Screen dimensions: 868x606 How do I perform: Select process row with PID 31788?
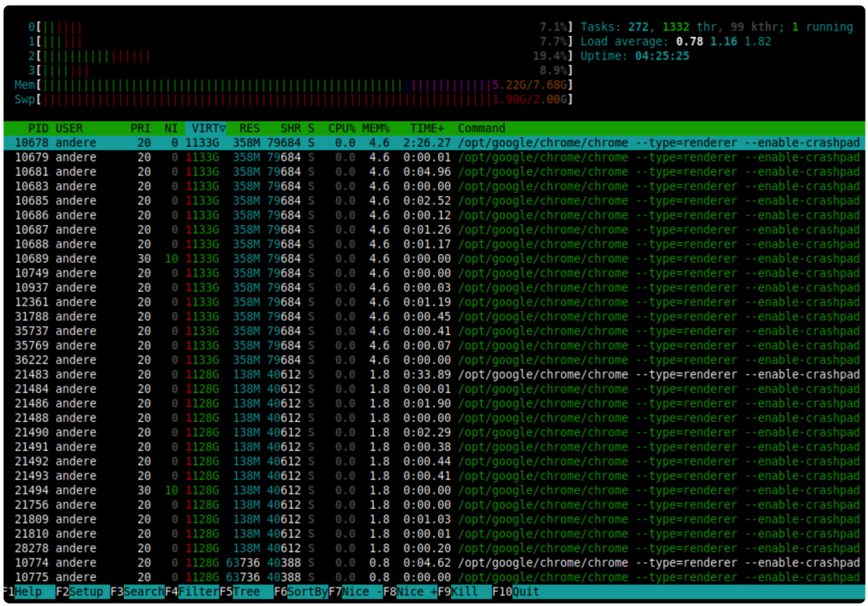click(434, 317)
